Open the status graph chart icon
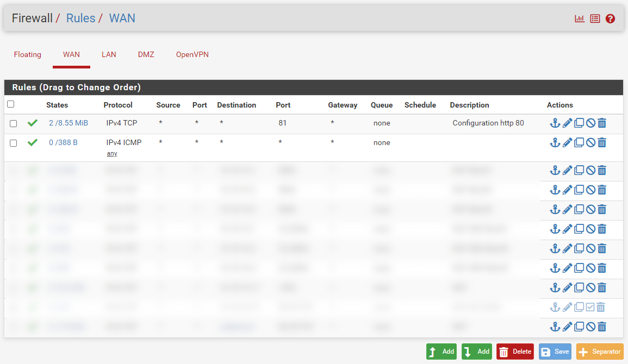This screenshot has height=364, width=628. (580, 18)
